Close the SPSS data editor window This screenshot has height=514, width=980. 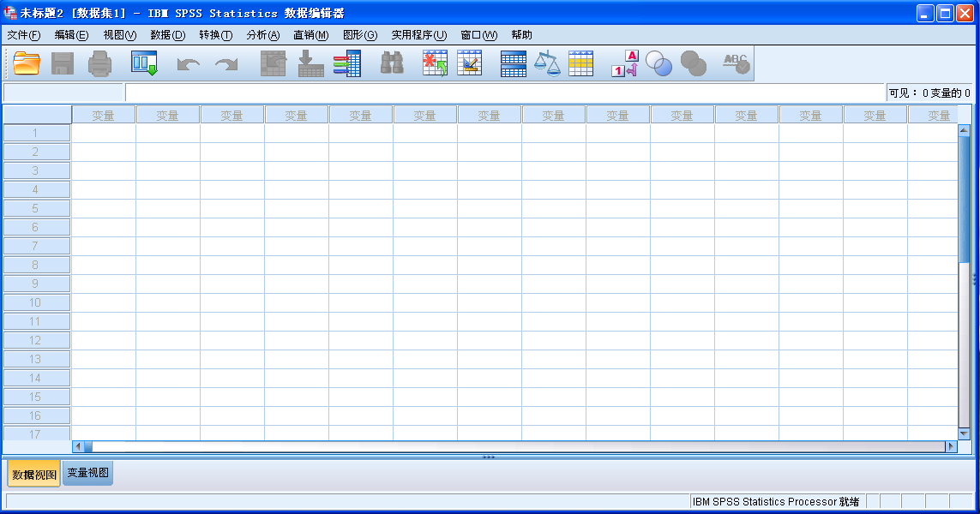965,13
